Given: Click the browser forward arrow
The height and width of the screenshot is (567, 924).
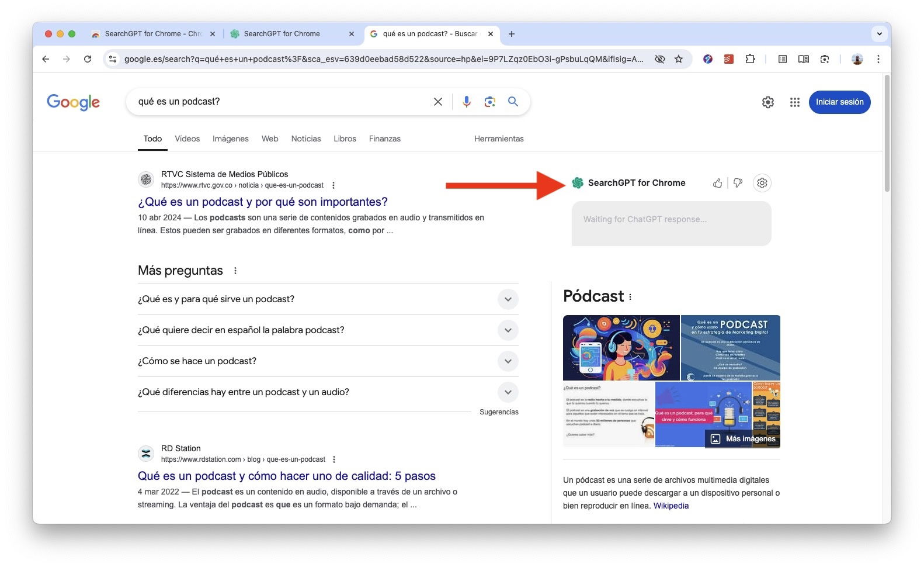Looking at the screenshot, I should tap(67, 59).
